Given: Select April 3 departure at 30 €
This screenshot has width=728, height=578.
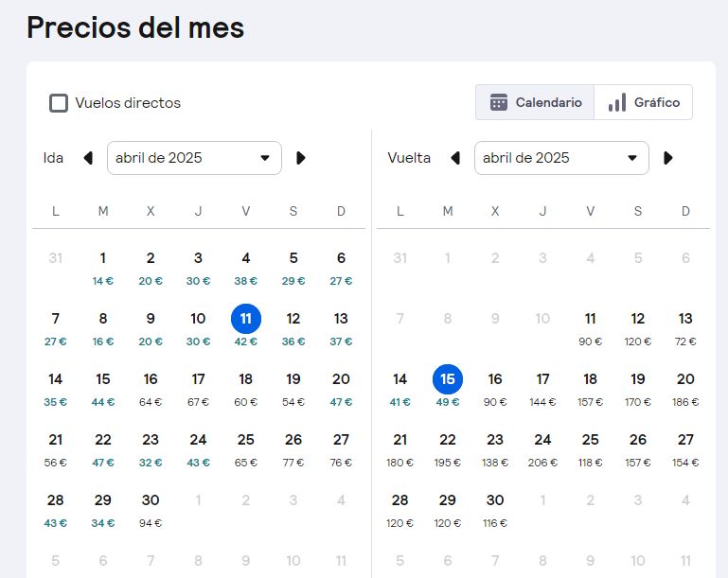Looking at the screenshot, I should click(x=198, y=269).
